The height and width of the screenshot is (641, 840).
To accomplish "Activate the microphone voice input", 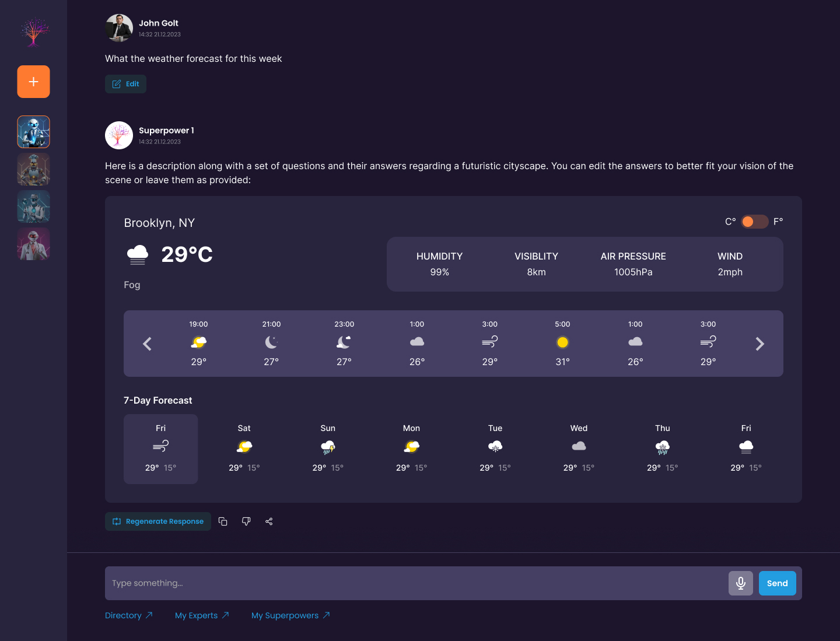I will pyautogui.click(x=740, y=583).
